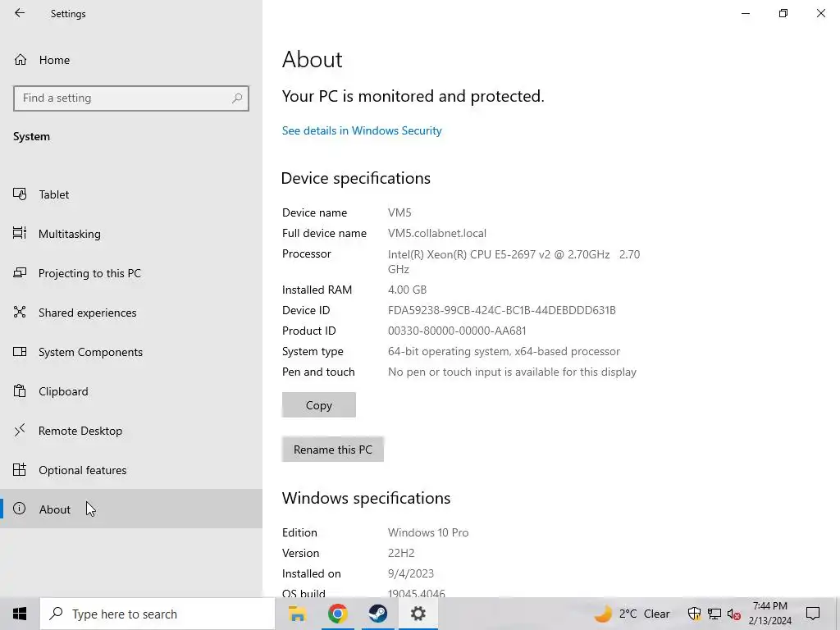The image size is (840, 630).
Task: Click the Product ID 00330-80000-00000-AA681
Action: pyautogui.click(x=457, y=331)
